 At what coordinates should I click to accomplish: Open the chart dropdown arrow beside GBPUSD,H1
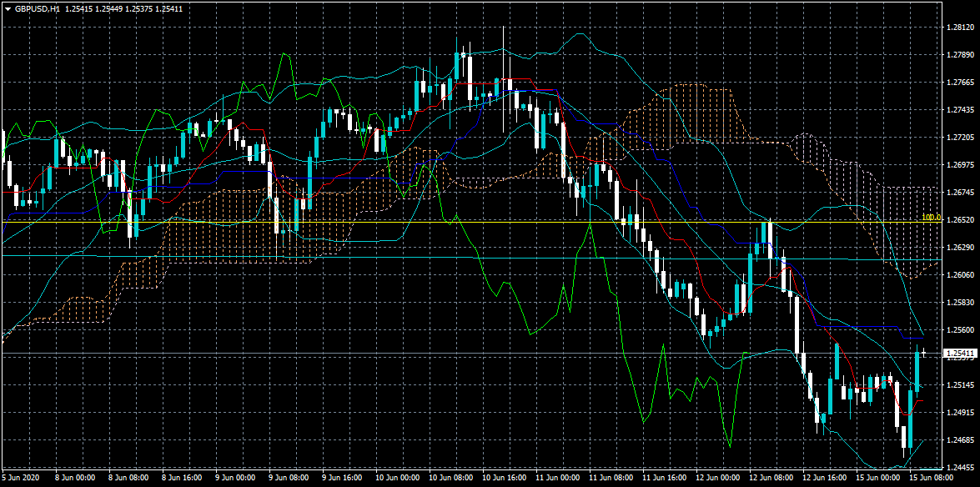(x=8, y=9)
